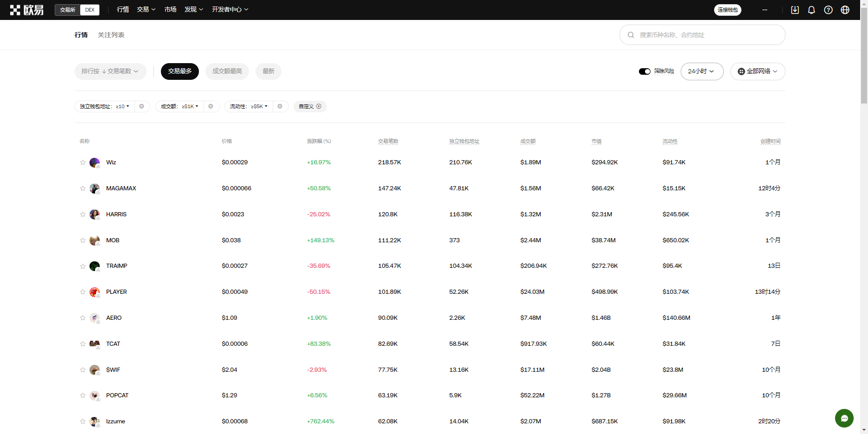Click the PLAYER token avatar

coord(95,292)
